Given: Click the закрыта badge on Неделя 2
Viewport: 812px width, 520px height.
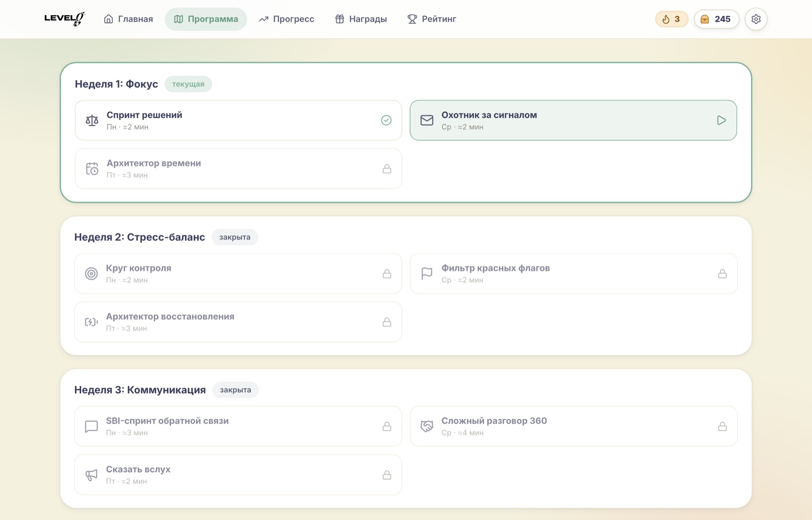Looking at the screenshot, I should click(x=235, y=237).
